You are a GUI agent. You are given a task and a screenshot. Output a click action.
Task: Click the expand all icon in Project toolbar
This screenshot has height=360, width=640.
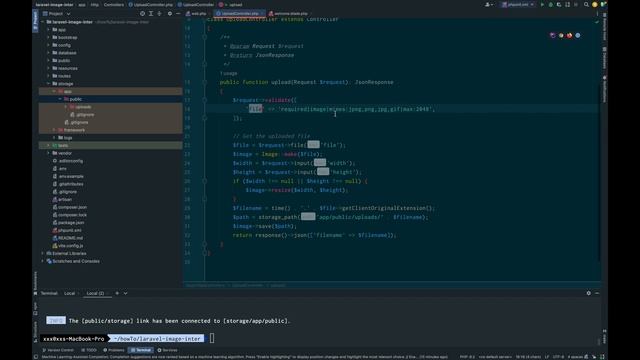pyautogui.click(x=151, y=13)
